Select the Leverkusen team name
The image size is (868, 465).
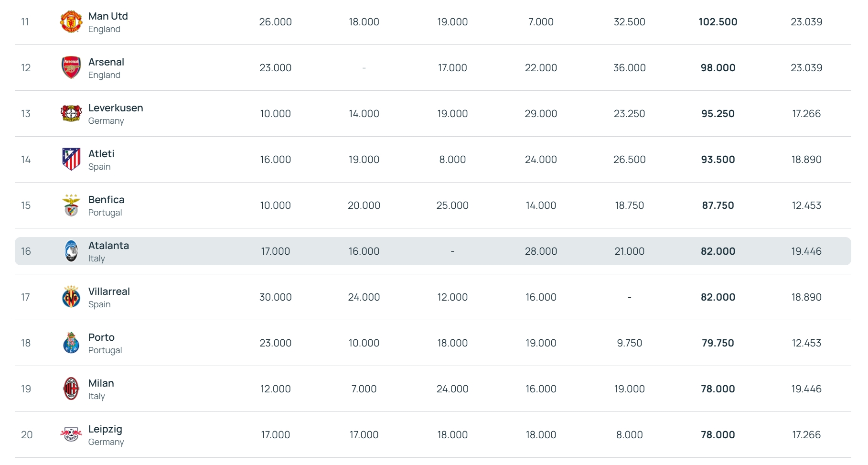click(116, 108)
